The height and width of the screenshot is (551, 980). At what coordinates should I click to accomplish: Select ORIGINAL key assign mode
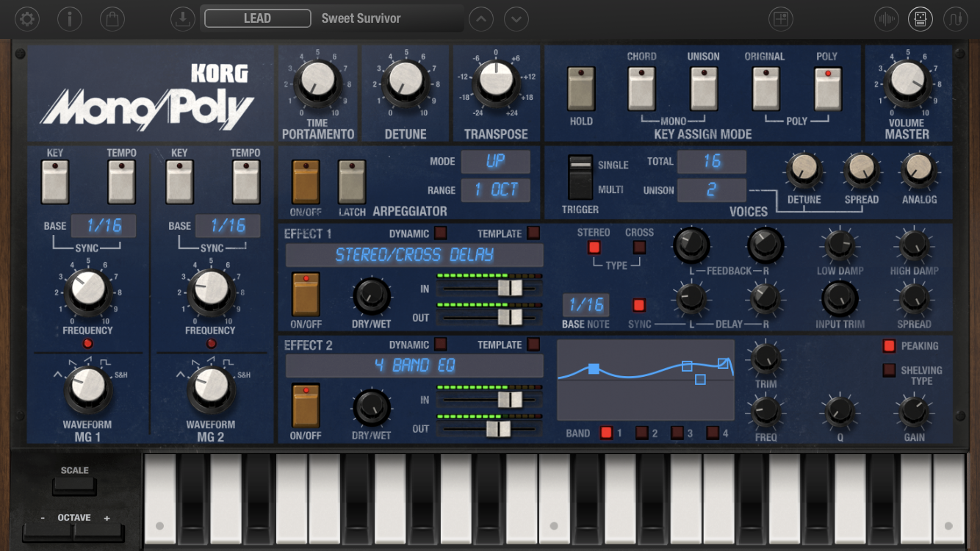[x=765, y=90]
